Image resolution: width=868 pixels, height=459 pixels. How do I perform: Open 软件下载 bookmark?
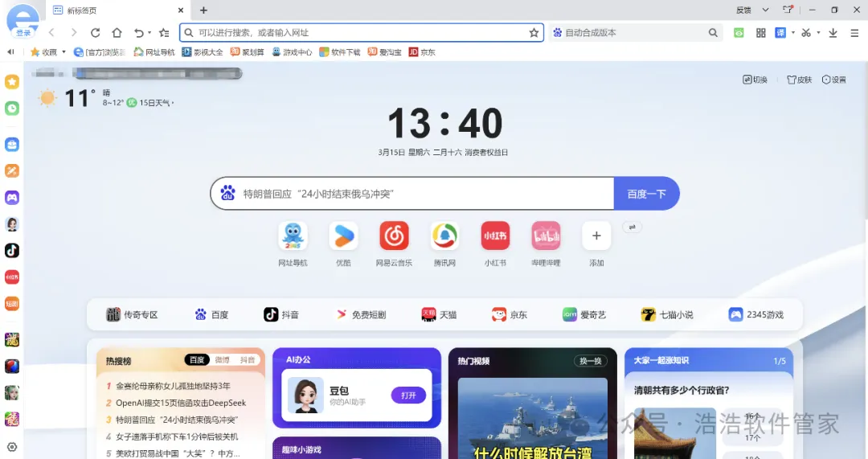340,52
